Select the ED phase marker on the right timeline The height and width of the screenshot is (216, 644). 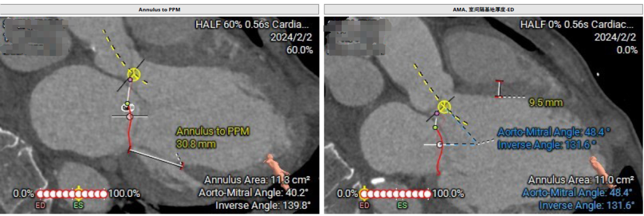click(x=364, y=193)
